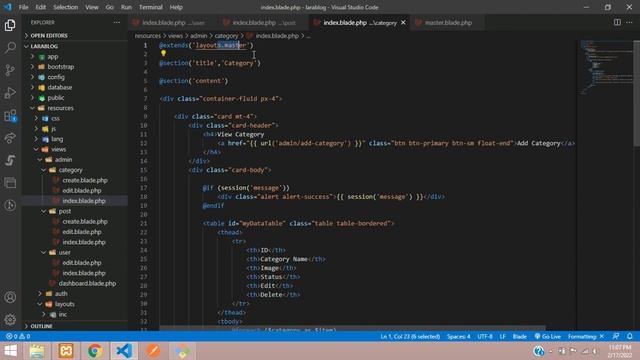Open the Windows Start menu
Viewport: 640px width, 360px height.
[11, 351]
